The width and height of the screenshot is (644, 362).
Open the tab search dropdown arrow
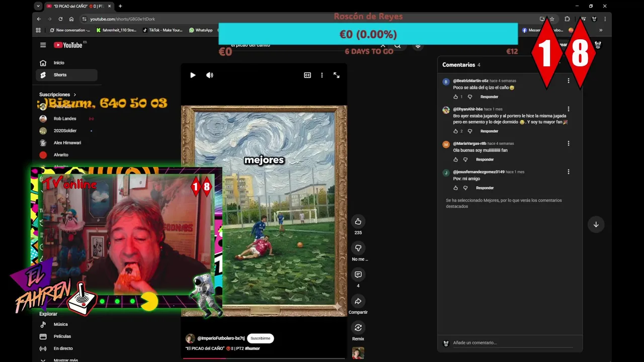click(x=38, y=6)
